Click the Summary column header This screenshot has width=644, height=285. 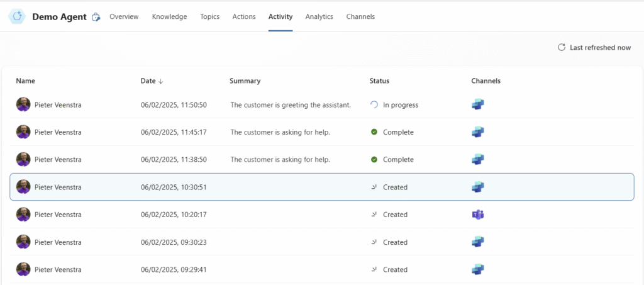[x=245, y=81]
